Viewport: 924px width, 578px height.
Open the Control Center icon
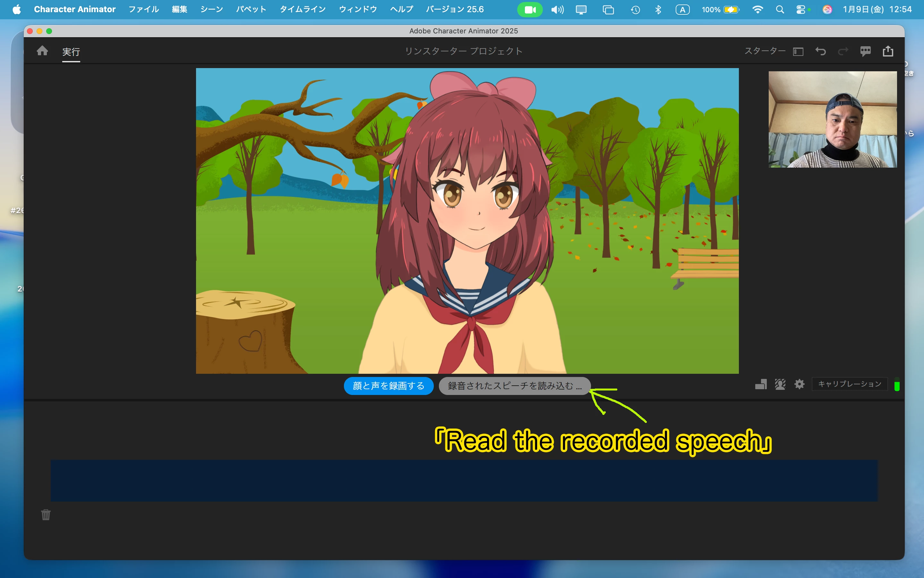(801, 10)
